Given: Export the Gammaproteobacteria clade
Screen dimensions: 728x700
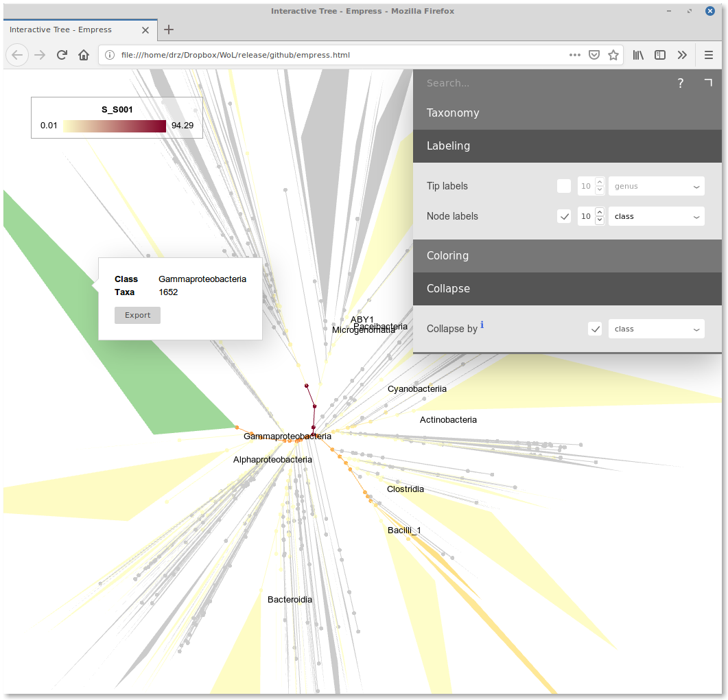Looking at the screenshot, I should pos(137,315).
